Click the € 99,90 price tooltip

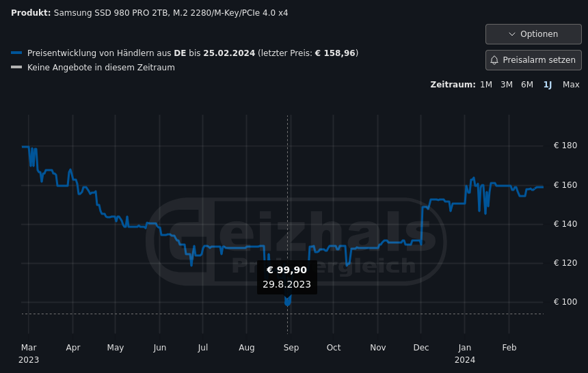(x=287, y=277)
